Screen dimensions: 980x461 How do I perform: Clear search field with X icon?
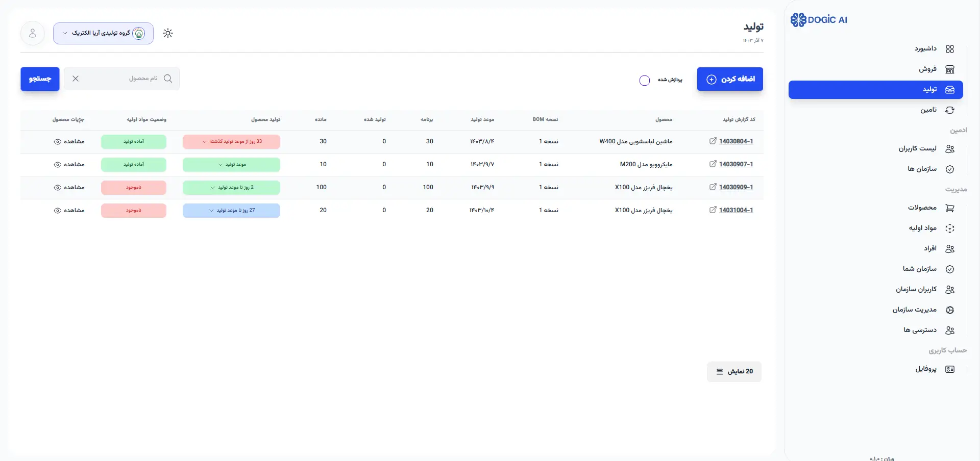point(76,79)
